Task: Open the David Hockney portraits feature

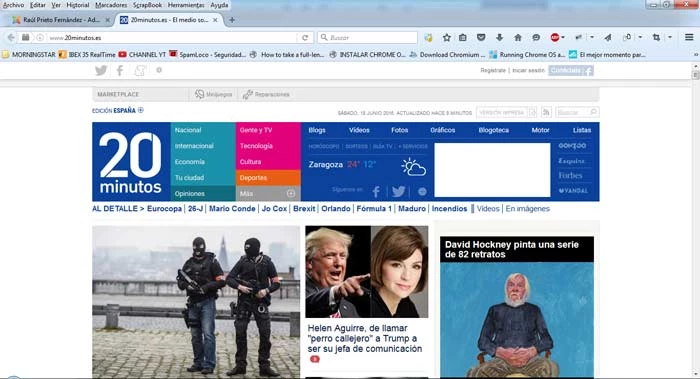Action: click(517, 307)
